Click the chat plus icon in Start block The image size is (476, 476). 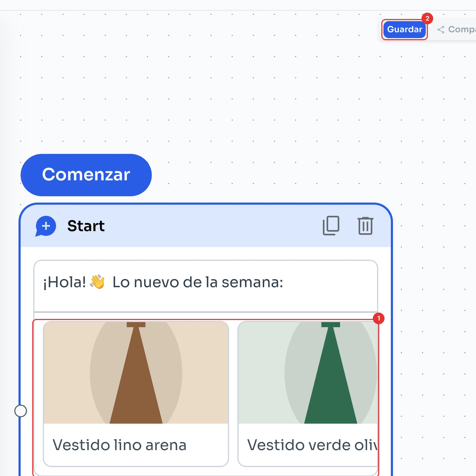click(x=46, y=226)
